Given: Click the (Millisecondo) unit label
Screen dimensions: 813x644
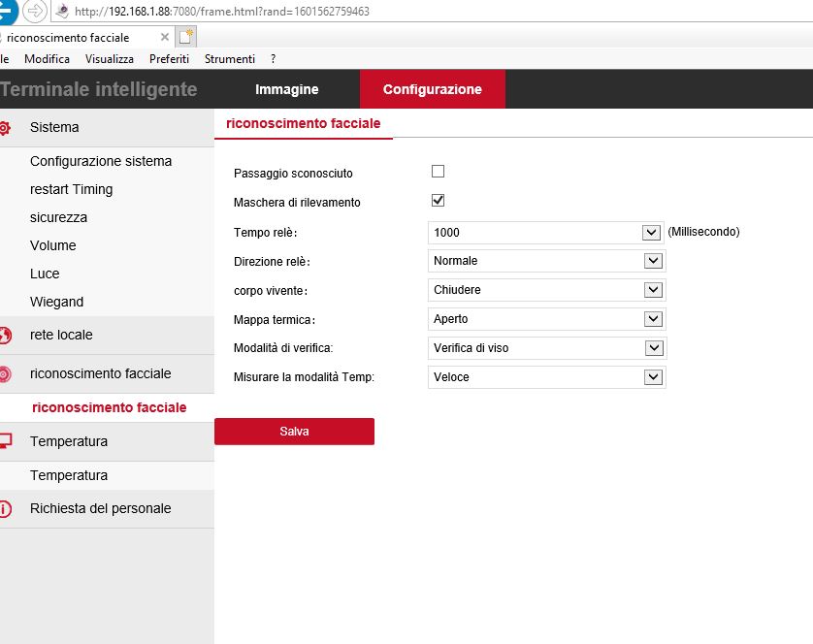Looking at the screenshot, I should point(703,232).
